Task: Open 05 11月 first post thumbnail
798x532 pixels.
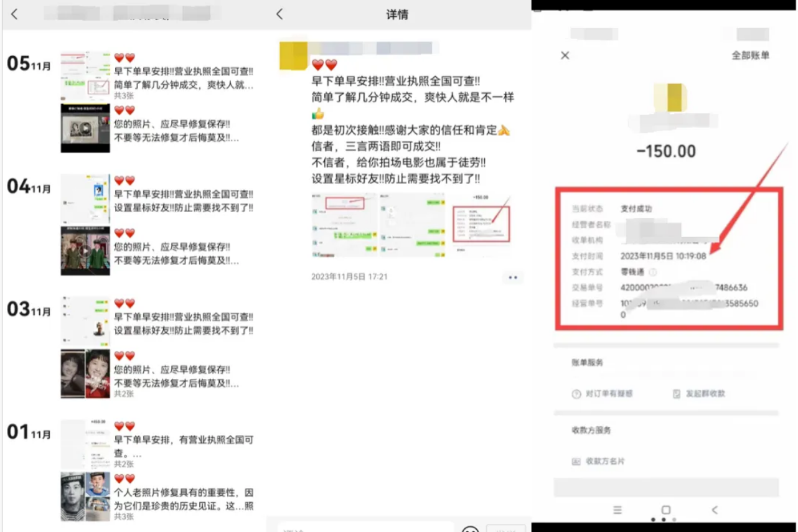Action: point(85,76)
